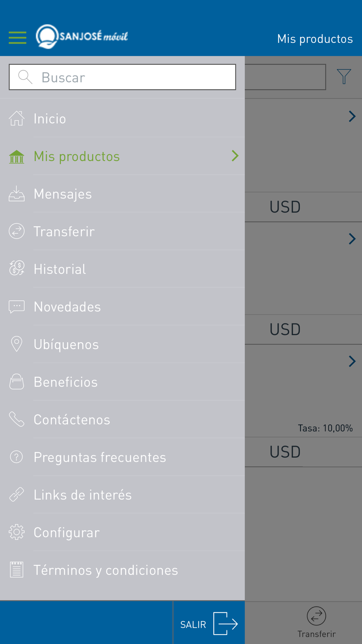
Task: Click the bank icon for Mis productos
Action: pos(17,156)
